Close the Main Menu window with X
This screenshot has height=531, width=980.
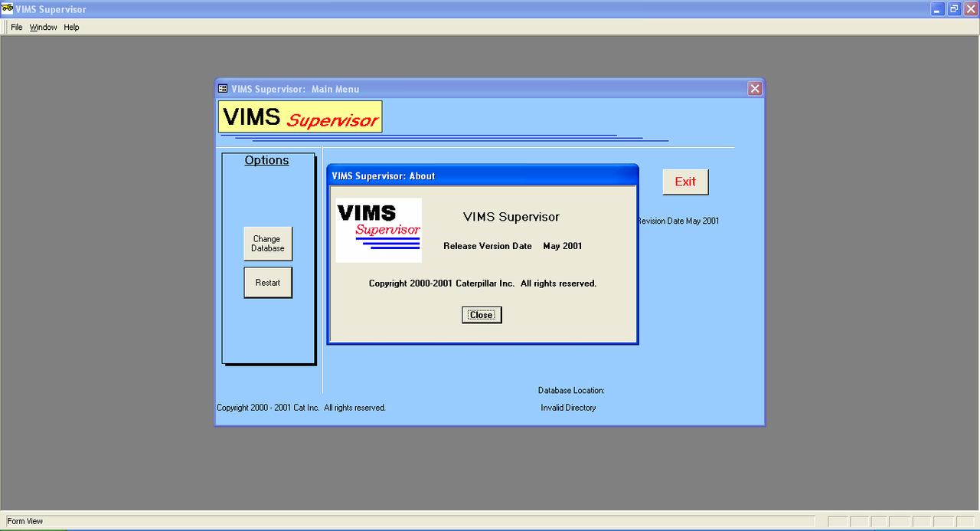[755, 89]
